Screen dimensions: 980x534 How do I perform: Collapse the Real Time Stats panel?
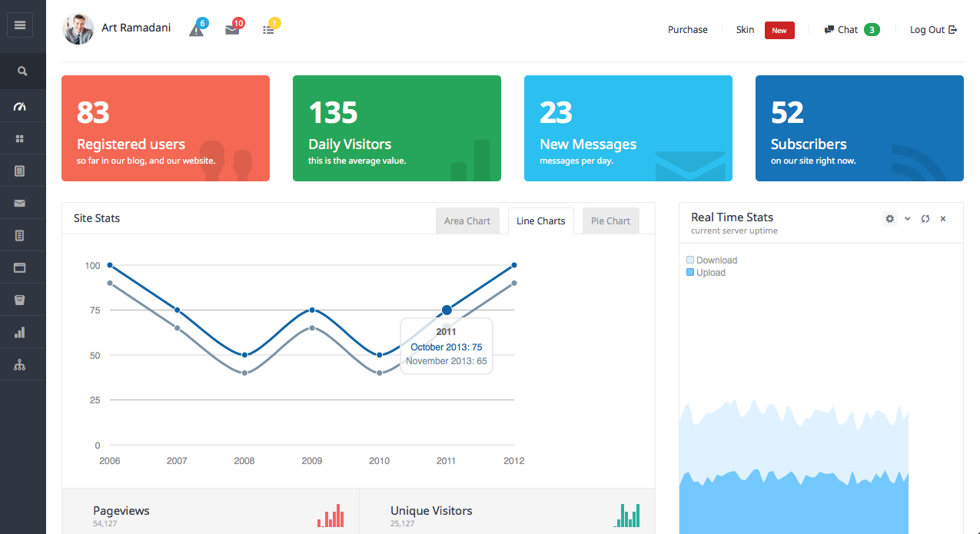coord(908,219)
